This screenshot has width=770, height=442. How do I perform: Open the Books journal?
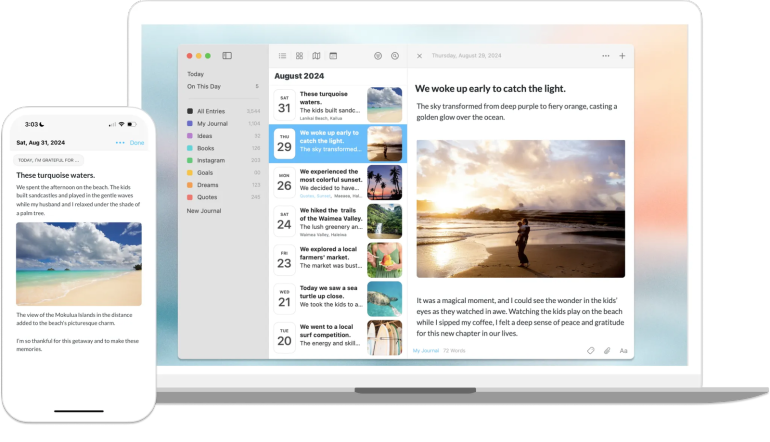(x=223, y=148)
